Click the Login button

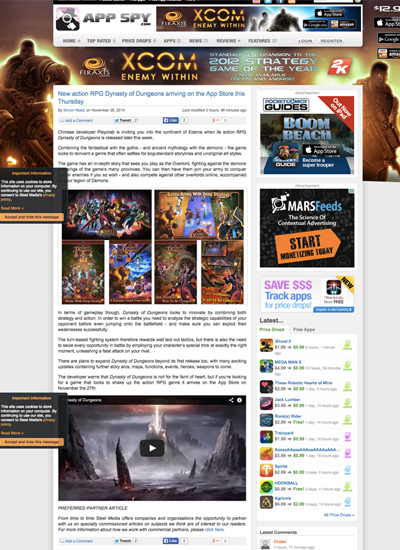point(305,41)
